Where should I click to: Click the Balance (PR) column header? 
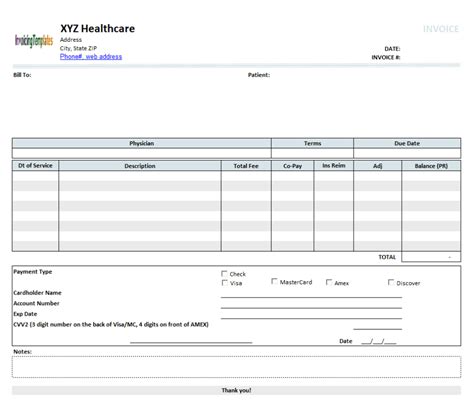(x=431, y=166)
